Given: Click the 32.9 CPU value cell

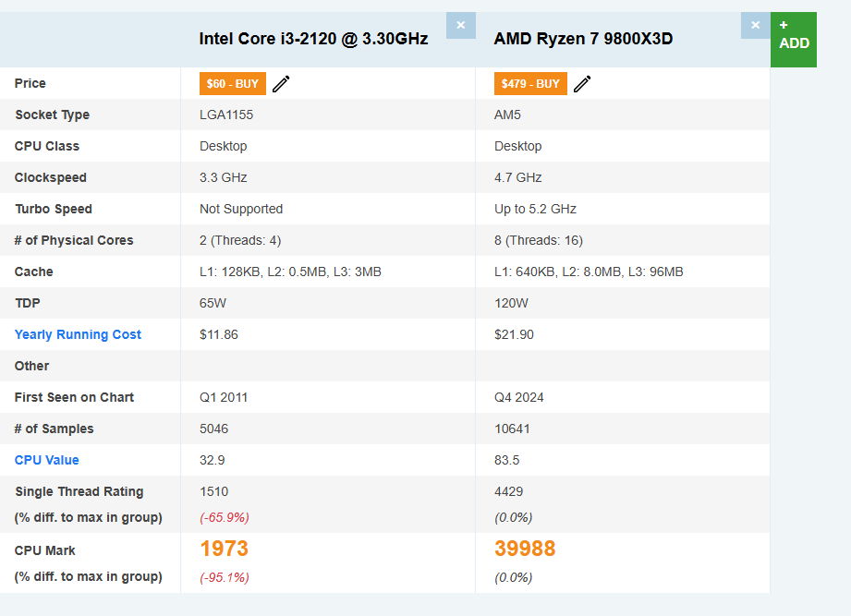Looking at the screenshot, I should (213, 460).
